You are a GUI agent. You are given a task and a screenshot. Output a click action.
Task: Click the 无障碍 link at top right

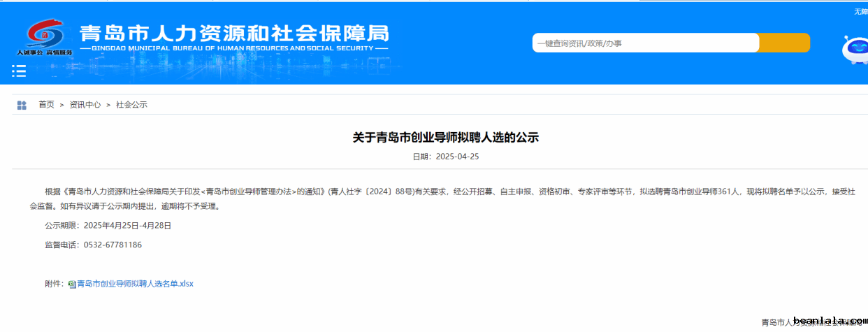click(x=860, y=11)
